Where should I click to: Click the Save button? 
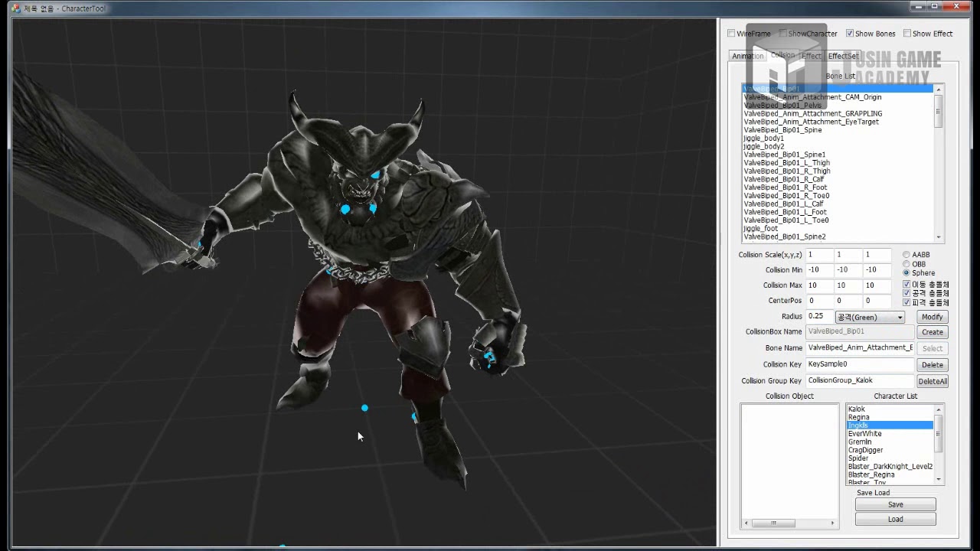tap(896, 504)
